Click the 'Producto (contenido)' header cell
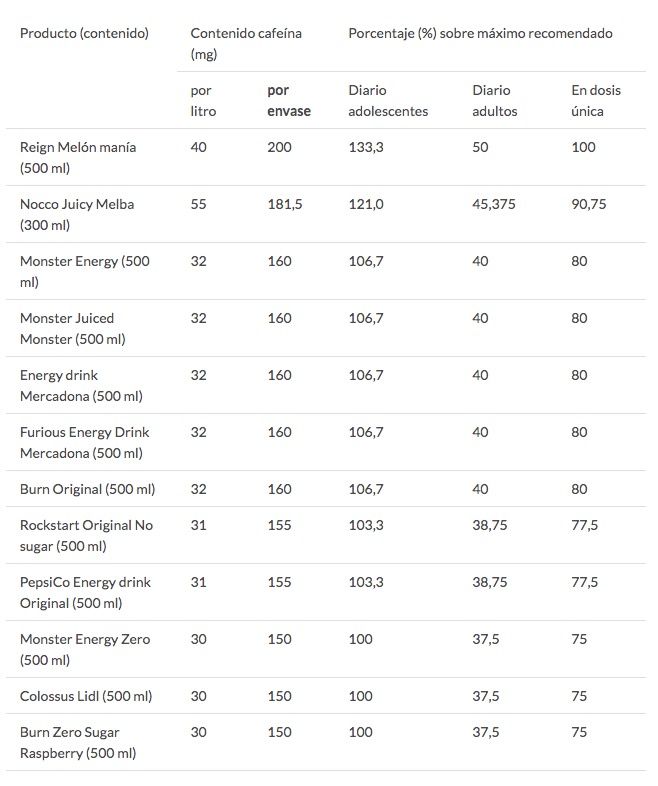The height and width of the screenshot is (786, 658). tap(84, 33)
